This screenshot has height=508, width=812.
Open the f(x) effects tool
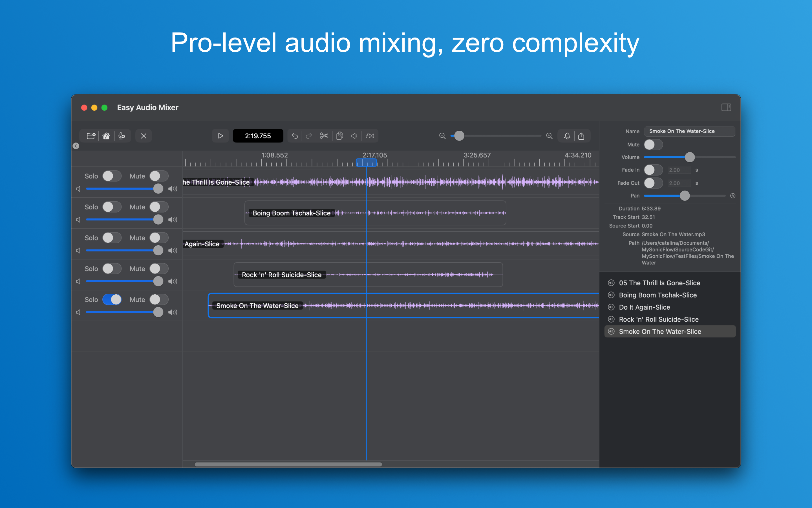(x=370, y=136)
